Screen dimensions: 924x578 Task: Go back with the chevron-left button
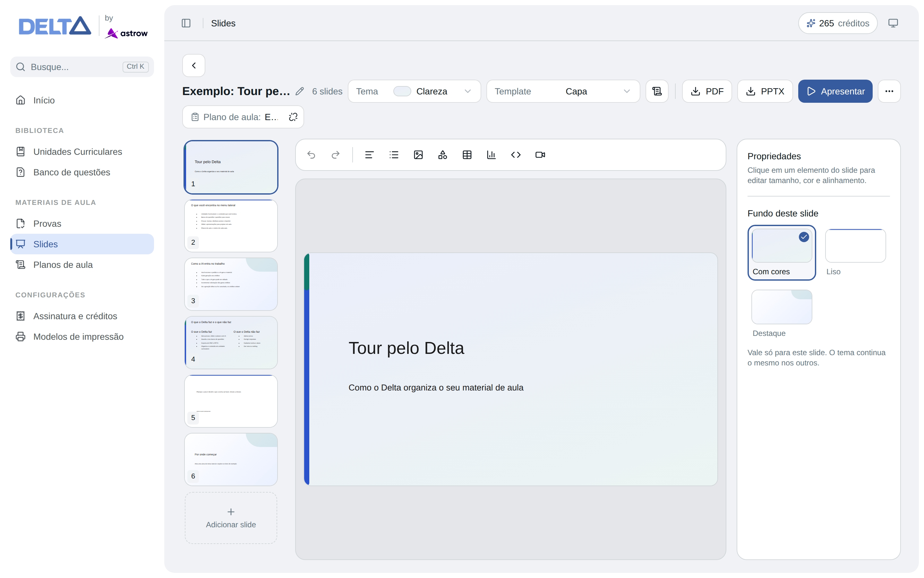[x=193, y=66]
